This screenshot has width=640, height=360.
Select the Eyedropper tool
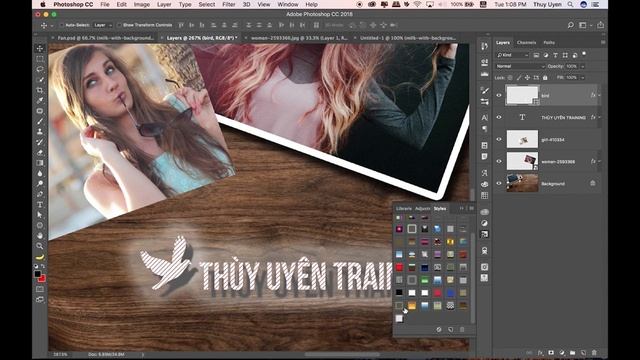coord(40,100)
